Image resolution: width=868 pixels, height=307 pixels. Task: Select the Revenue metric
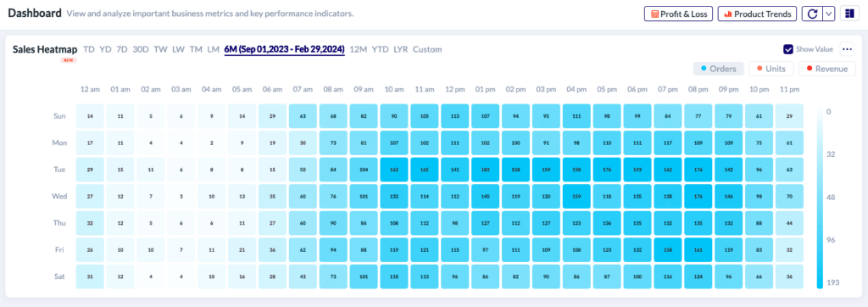tap(827, 69)
